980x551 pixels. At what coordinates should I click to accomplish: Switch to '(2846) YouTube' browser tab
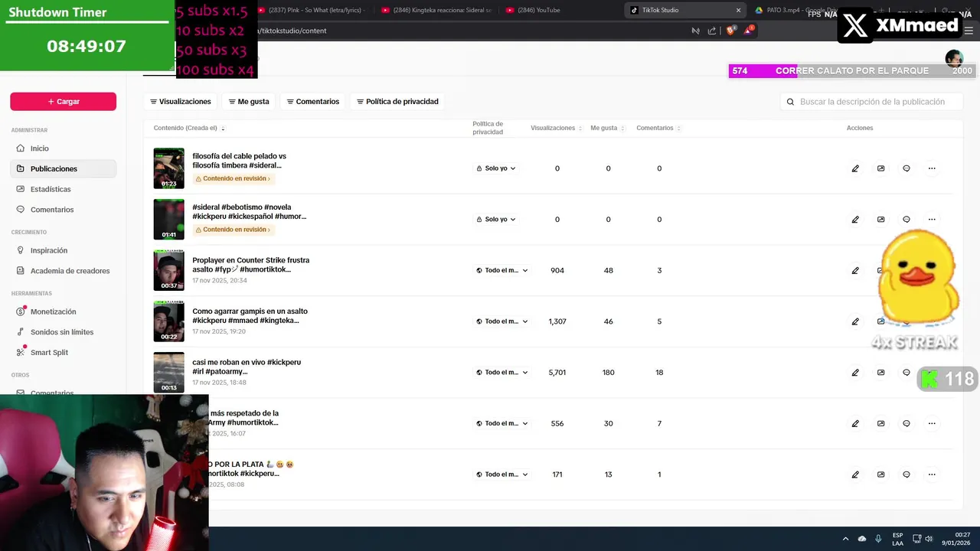560,10
